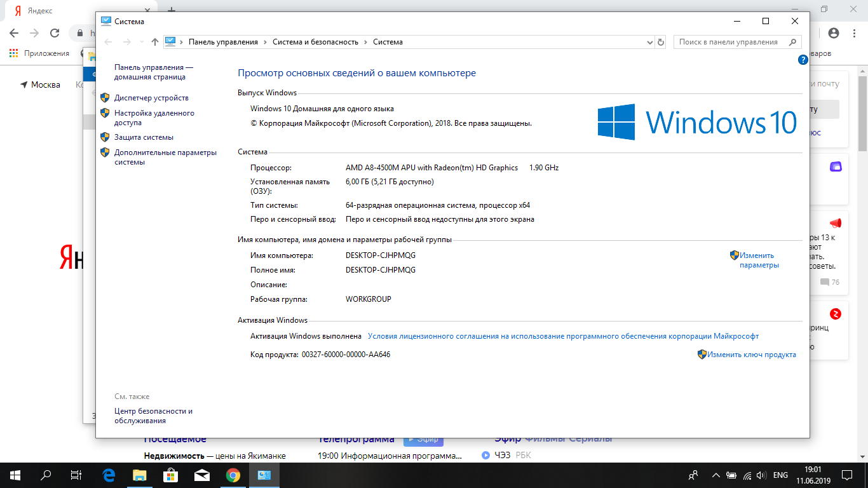Open taskbar Search

point(46,475)
